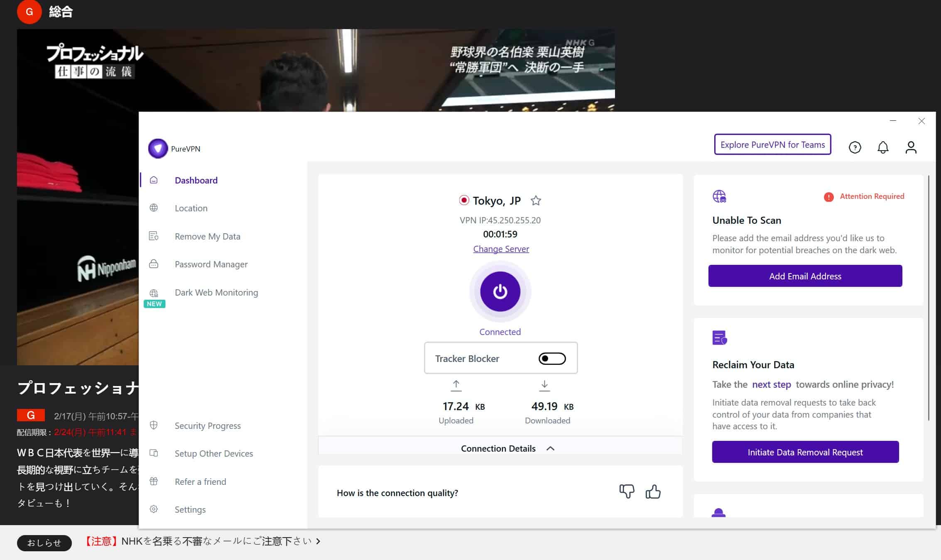
Task: Open Setup Other Devices in the sidebar
Action: click(214, 453)
